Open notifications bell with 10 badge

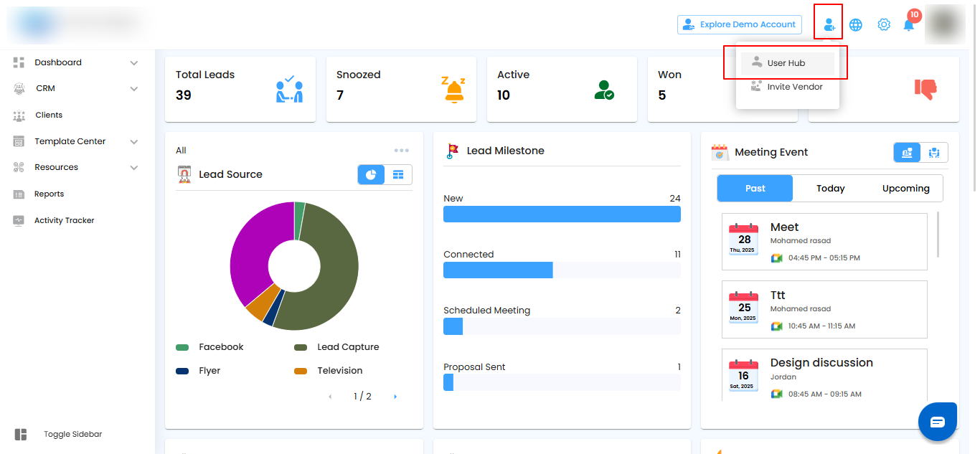pyautogui.click(x=909, y=25)
